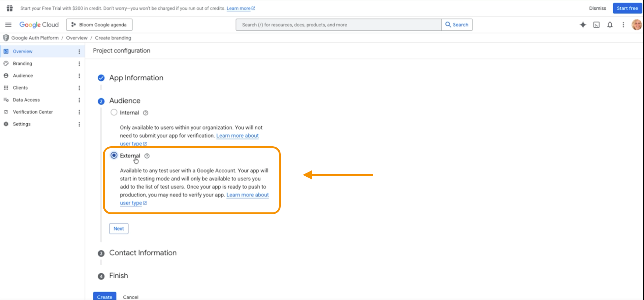
Task: Click the Create branding breadcrumb text
Action: click(x=113, y=38)
